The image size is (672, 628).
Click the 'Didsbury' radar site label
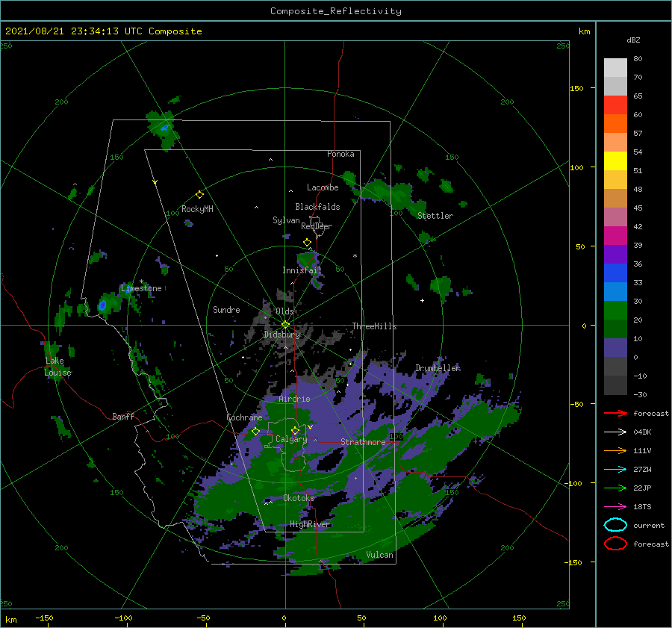coord(281,335)
